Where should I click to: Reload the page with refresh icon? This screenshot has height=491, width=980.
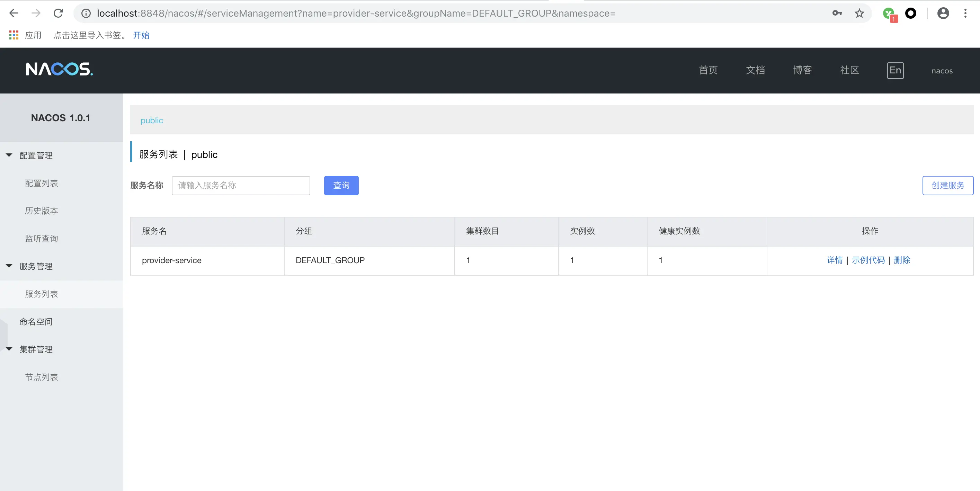click(x=58, y=13)
